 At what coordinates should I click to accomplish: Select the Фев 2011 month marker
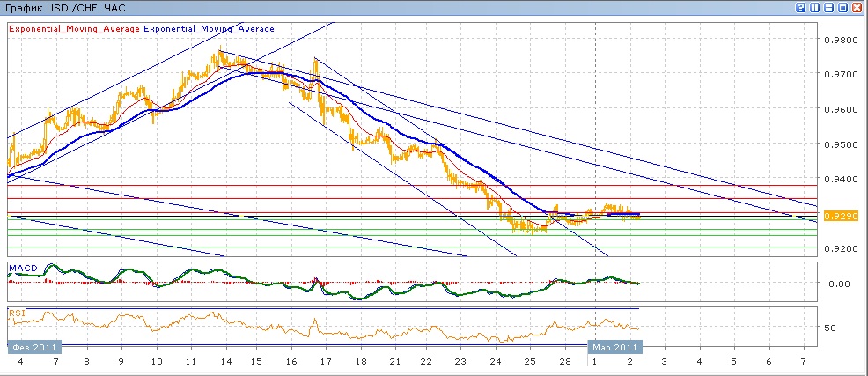coord(34,348)
